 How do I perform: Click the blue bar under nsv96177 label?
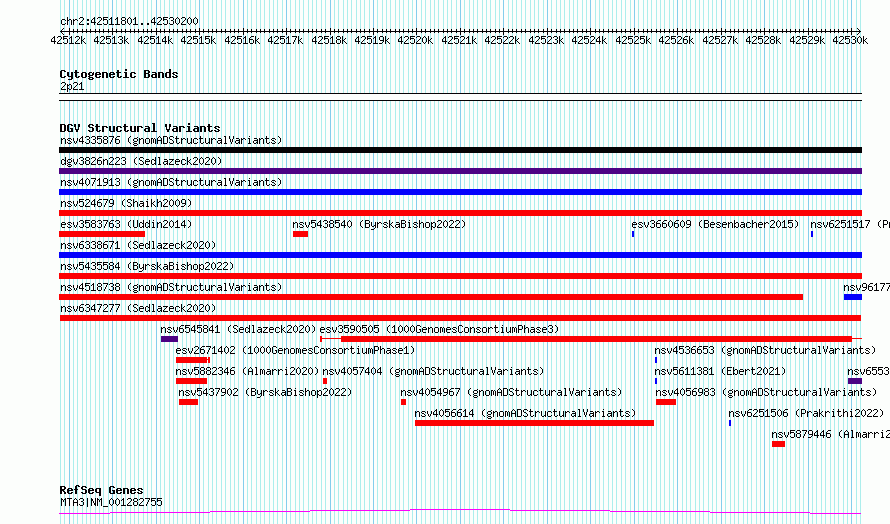[853, 297]
